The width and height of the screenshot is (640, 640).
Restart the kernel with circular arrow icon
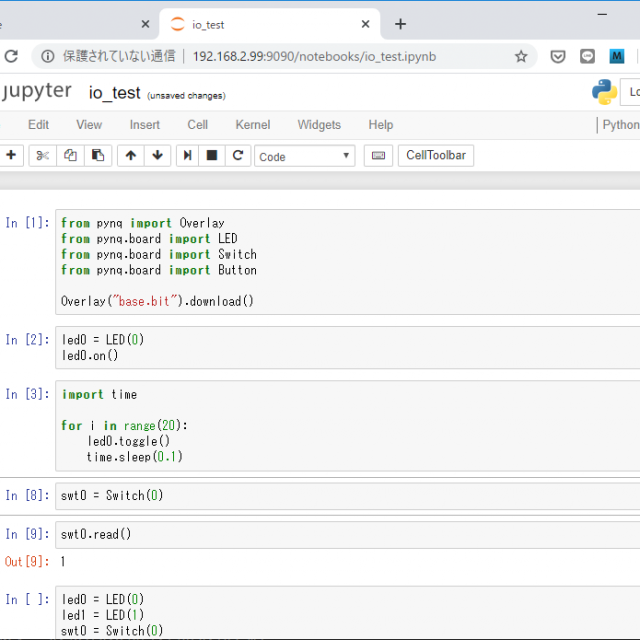coord(237,155)
